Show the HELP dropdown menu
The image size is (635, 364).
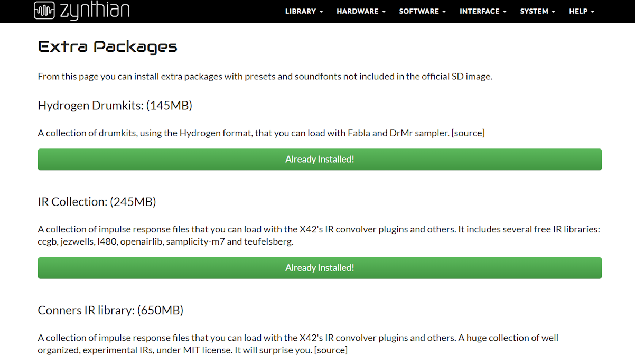(x=582, y=11)
